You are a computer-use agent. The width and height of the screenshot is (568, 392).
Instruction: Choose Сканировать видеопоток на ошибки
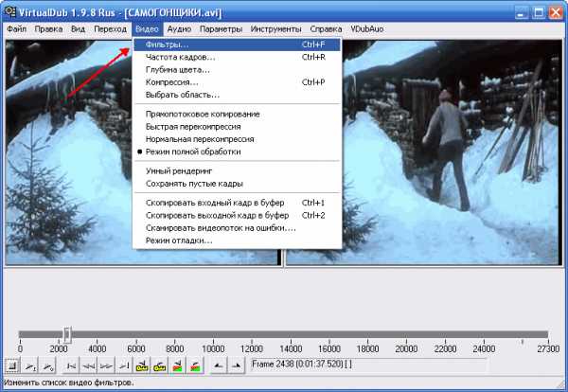point(238,228)
